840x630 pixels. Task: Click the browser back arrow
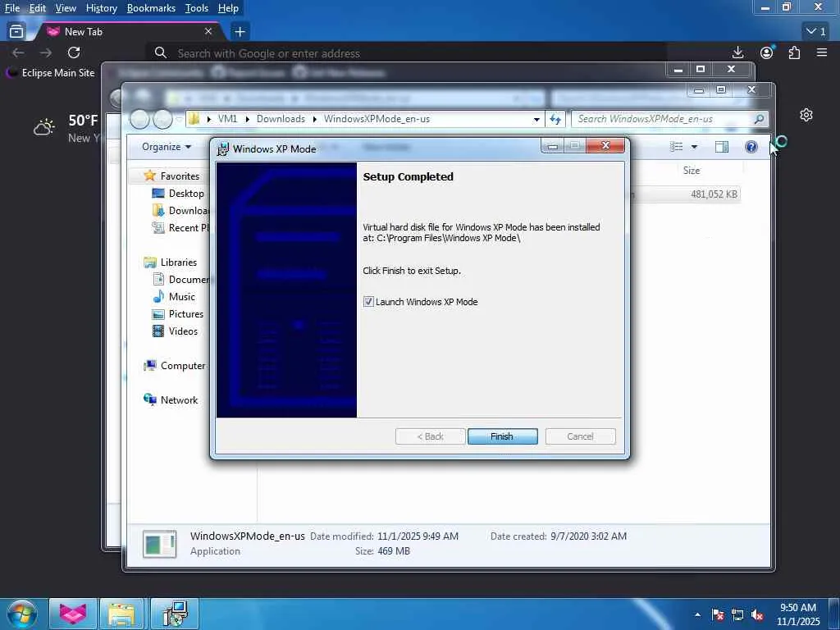click(18, 52)
